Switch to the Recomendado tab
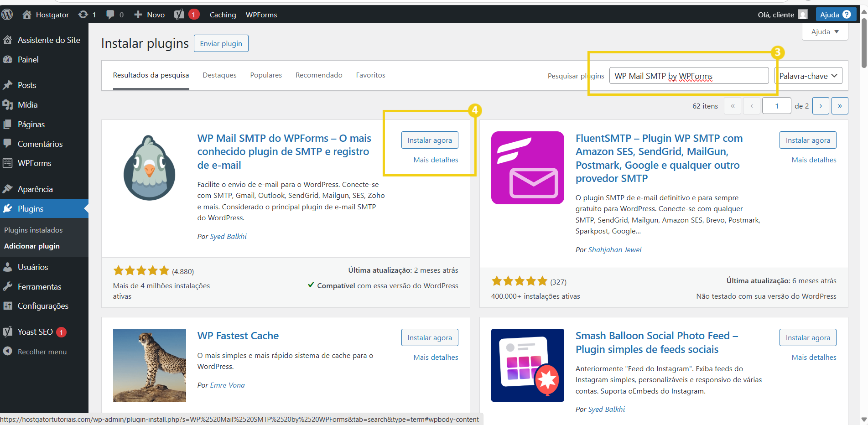 click(319, 75)
